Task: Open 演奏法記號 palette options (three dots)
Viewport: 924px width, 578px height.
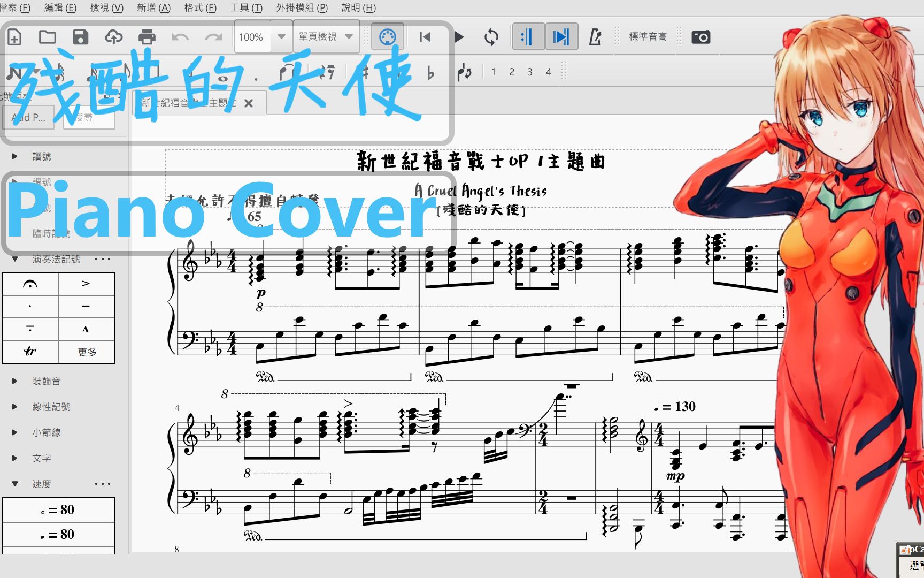Action: pos(103,259)
